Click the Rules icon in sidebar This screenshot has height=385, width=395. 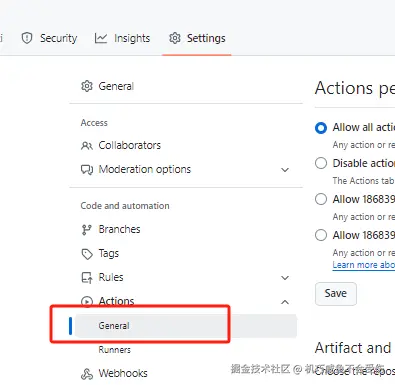coord(87,278)
